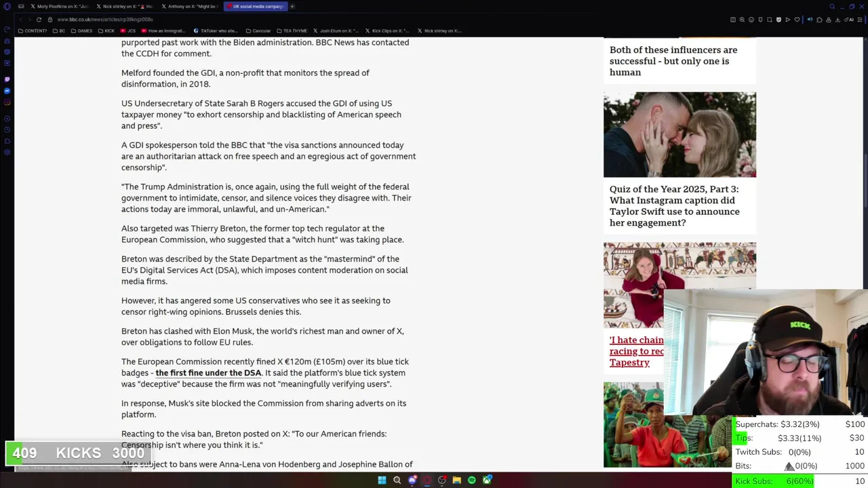This screenshot has height=488, width=868.
Task: Open 'Both of these influencers are successful' story
Action: point(673,61)
